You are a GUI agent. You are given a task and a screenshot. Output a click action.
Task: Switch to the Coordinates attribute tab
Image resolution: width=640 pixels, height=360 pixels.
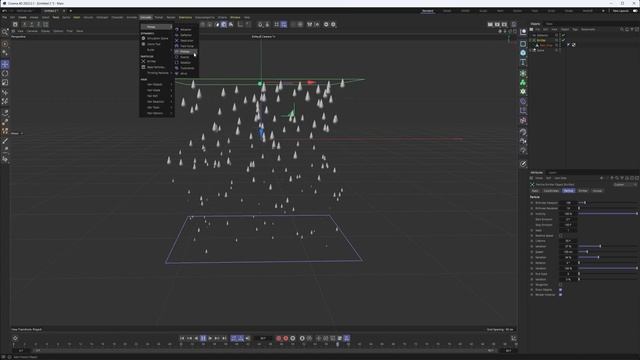551,191
